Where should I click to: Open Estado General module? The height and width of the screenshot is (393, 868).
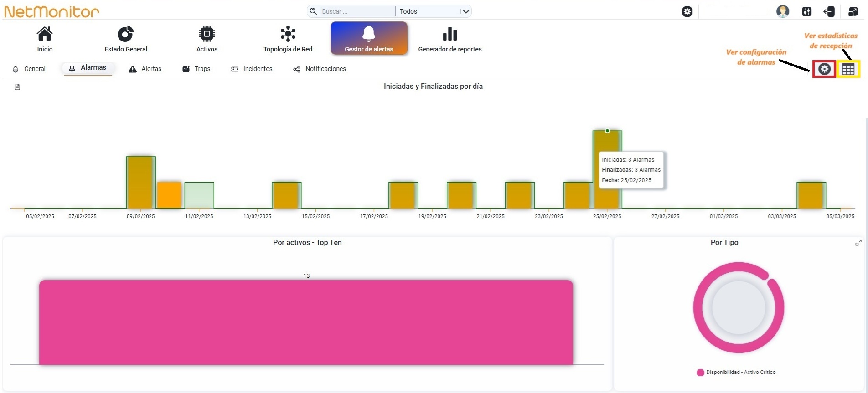126,39
